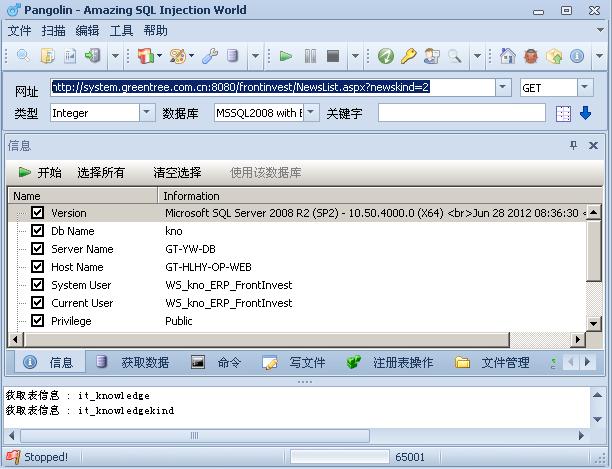Click the database cylinder toolbar icon
Image resolution: width=612 pixels, height=469 pixels.
[233, 56]
